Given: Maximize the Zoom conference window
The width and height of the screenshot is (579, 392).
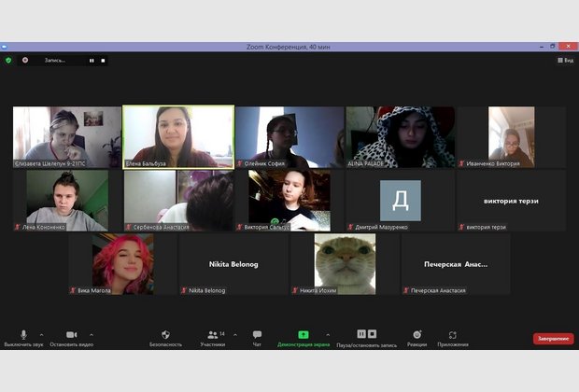Looking at the screenshot, I should tap(553, 47).
